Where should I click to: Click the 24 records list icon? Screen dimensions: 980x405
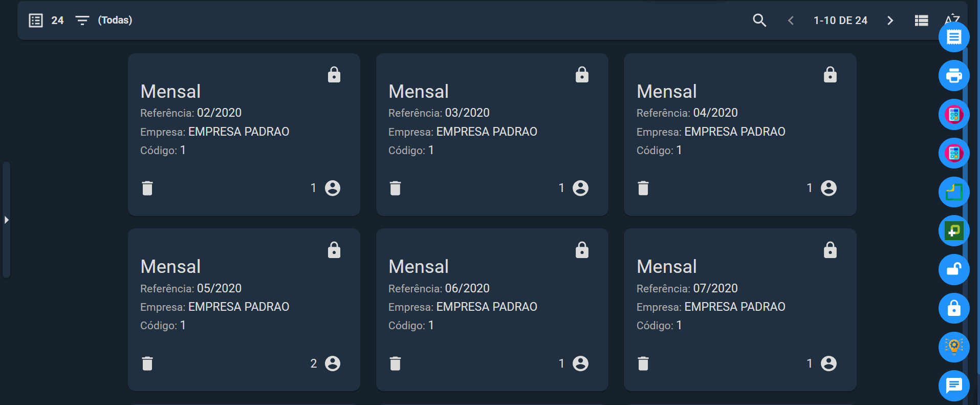[x=36, y=20]
